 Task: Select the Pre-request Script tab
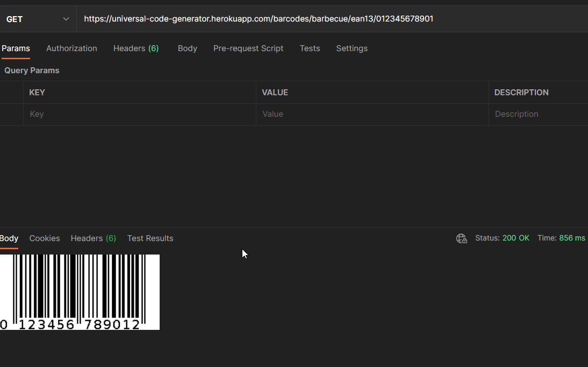point(248,48)
